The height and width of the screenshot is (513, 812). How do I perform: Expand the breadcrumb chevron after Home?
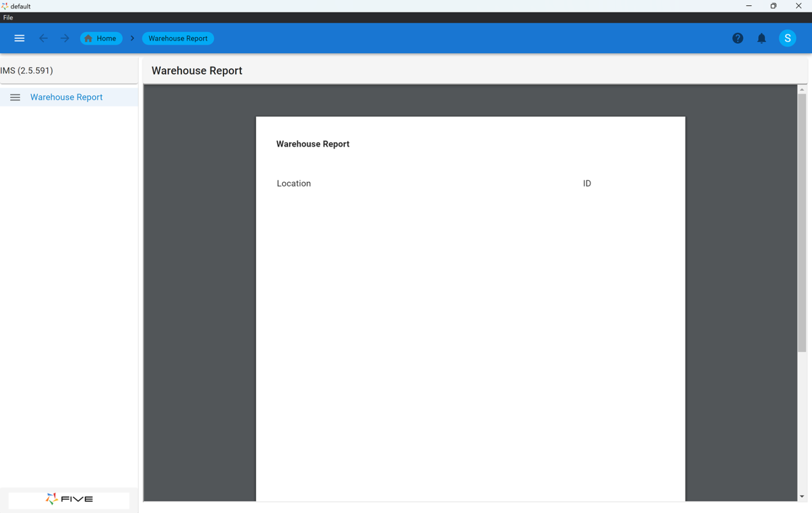pyautogui.click(x=132, y=38)
